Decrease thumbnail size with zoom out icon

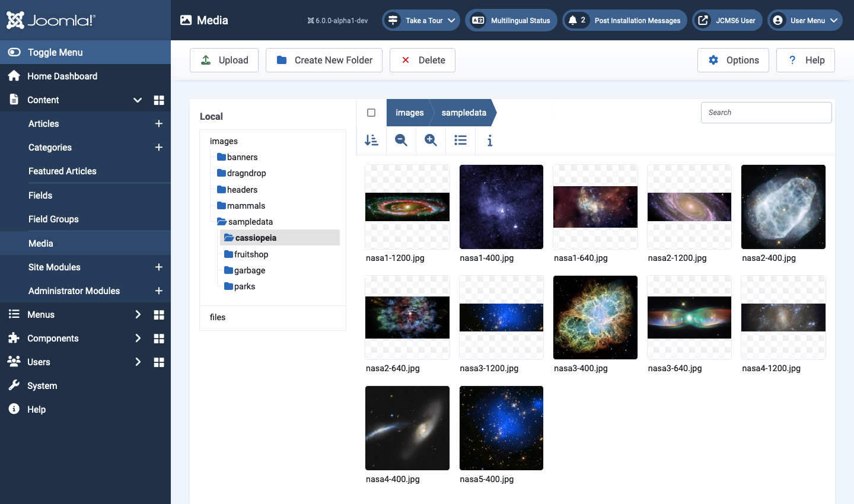401,141
